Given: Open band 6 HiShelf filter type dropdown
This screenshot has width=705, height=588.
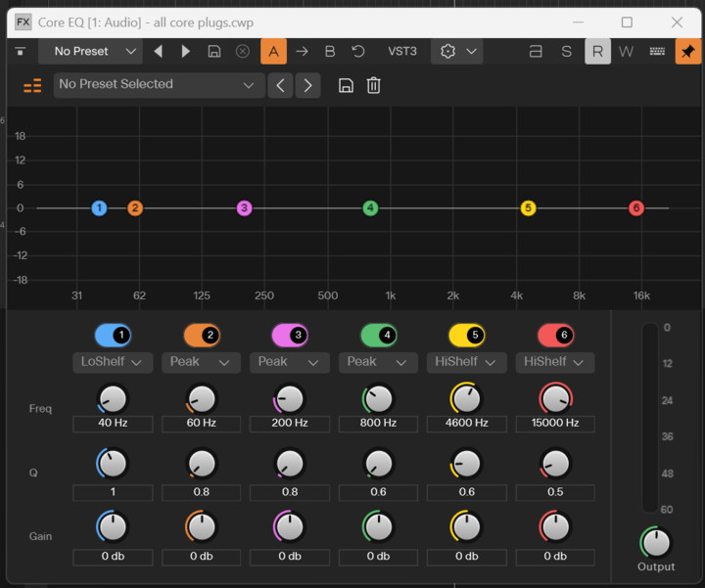Looking at the screenshot, I should [x=555, y=363].
